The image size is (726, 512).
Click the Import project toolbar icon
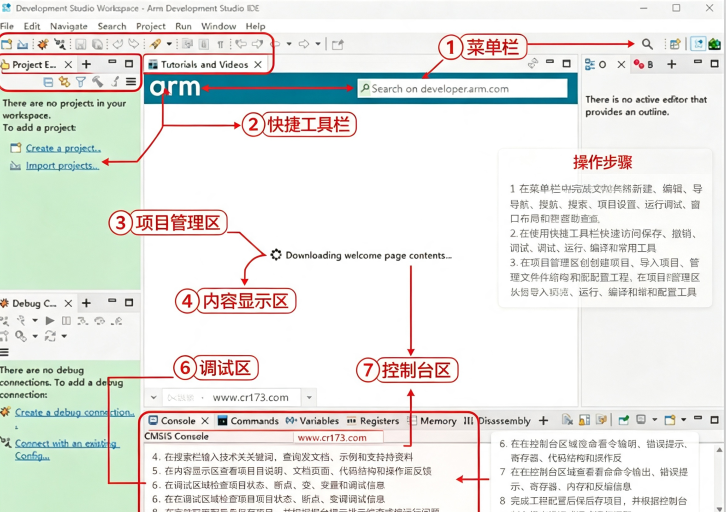click(23, 44)
